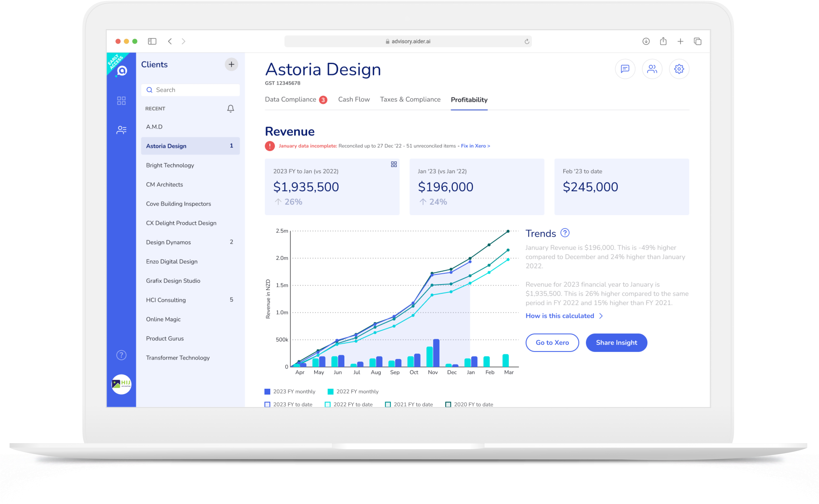
Task: Click the client users icon near settings
Action: pos(652,69)
